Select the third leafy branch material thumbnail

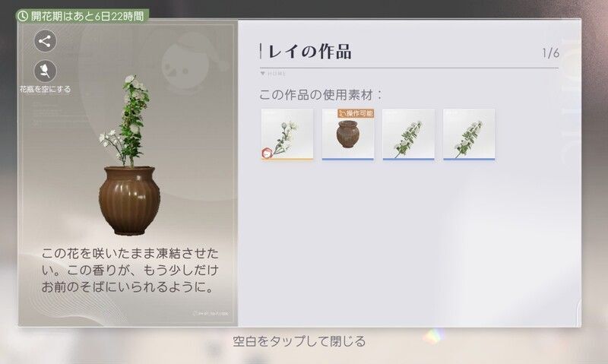tap(408, 135)
